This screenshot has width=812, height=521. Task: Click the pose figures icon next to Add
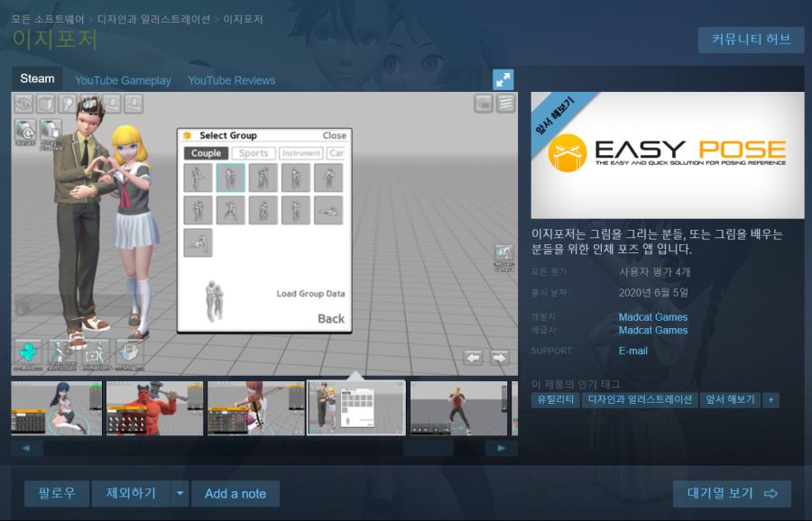pyautogui.click(x=61, y=355)
